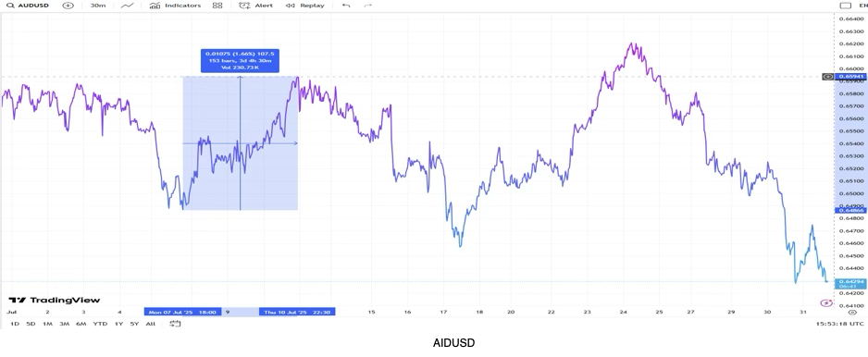The image size is (868, 357).
Task: Click the 22 date label on time axis
Action: tap(552, 313)
